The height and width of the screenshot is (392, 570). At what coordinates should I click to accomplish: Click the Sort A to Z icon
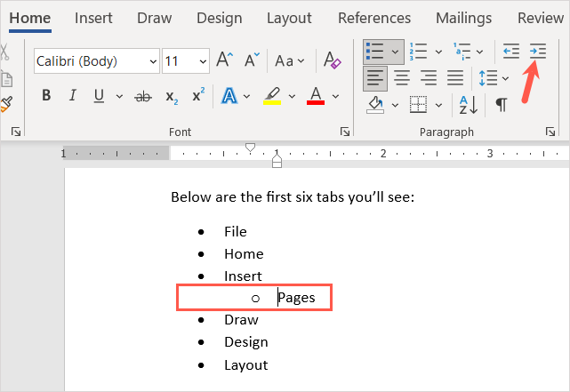tap(469, 105)
